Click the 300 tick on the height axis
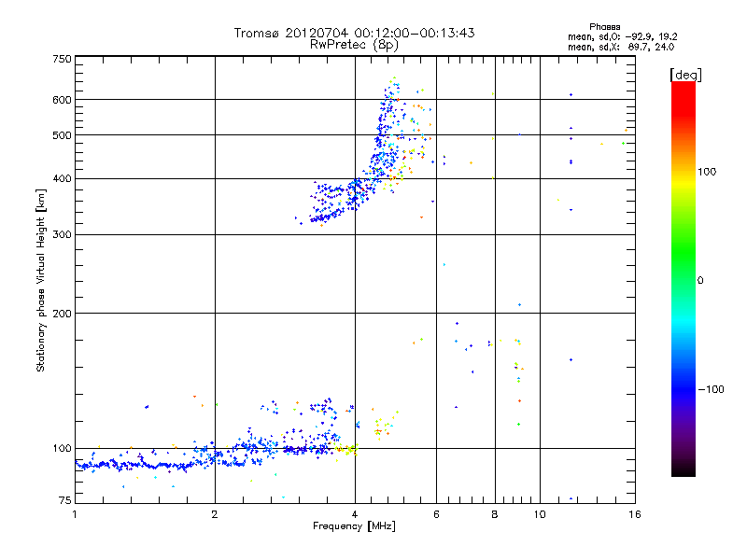 click(62, 234)
